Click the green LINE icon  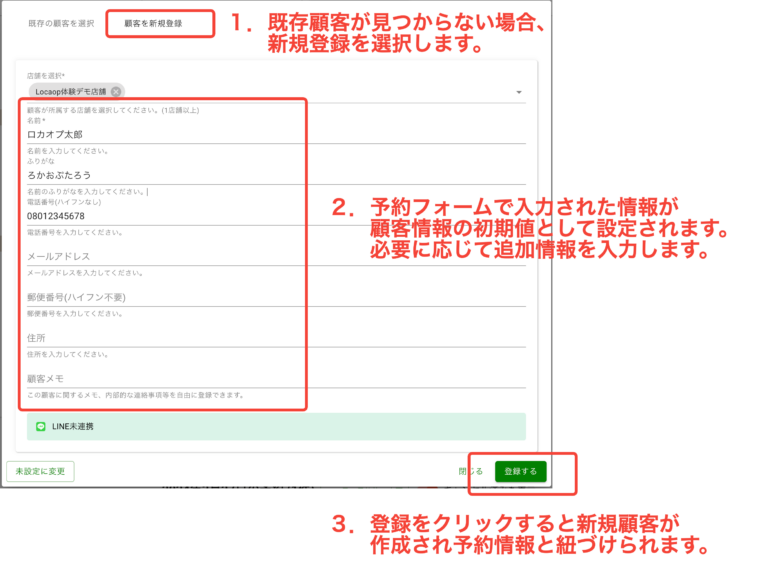41,427
